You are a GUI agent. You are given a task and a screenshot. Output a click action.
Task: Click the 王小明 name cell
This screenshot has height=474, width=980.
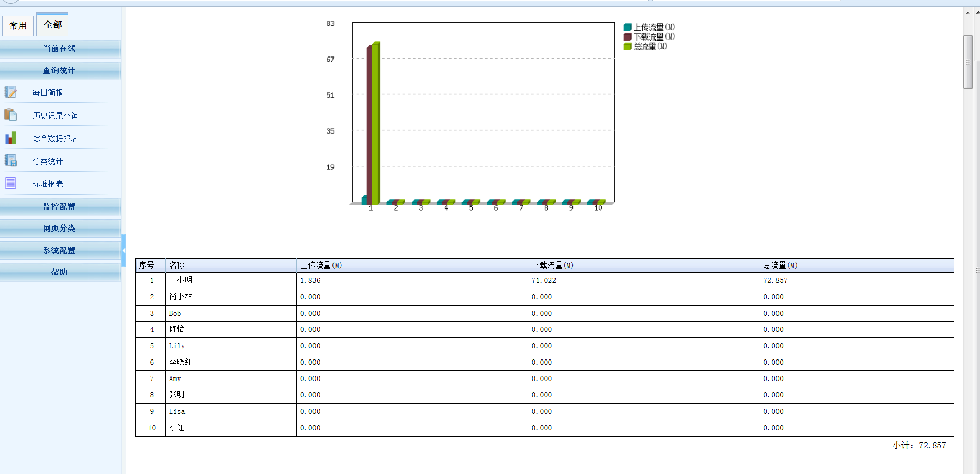pos(181,280)
